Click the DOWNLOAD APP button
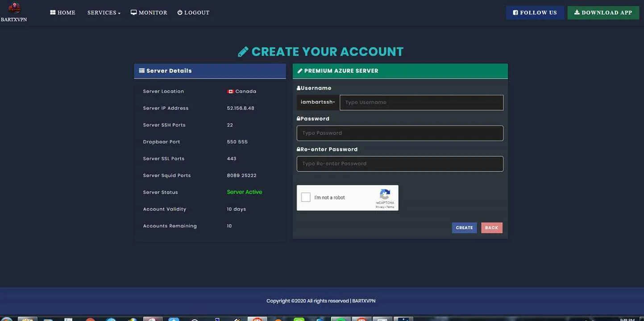Screen dimensions: 644x321 tap(603, 12)
